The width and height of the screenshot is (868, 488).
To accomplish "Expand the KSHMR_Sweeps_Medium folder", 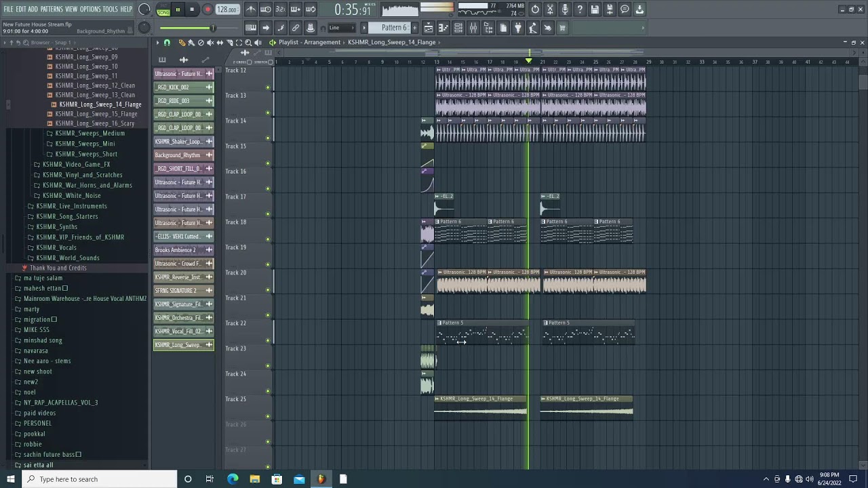I will pyautogui.click(x=85, y=134).
